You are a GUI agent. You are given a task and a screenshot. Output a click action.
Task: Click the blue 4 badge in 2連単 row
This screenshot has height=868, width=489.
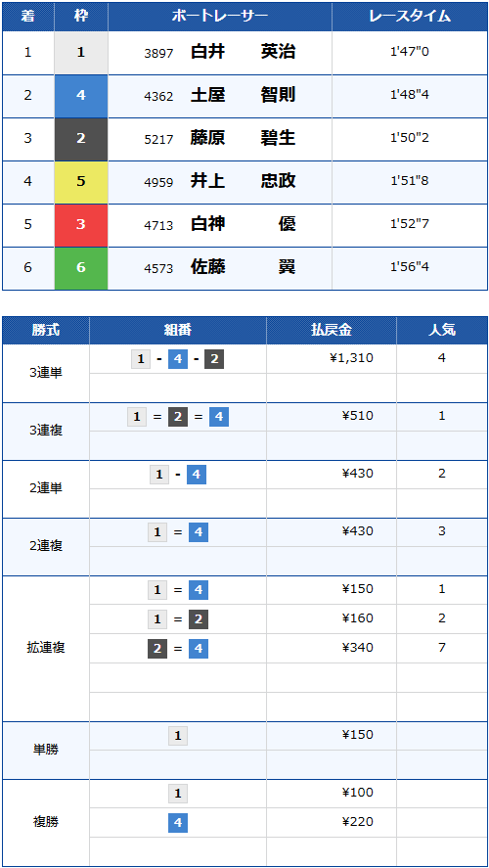click(x=197, y=475)
